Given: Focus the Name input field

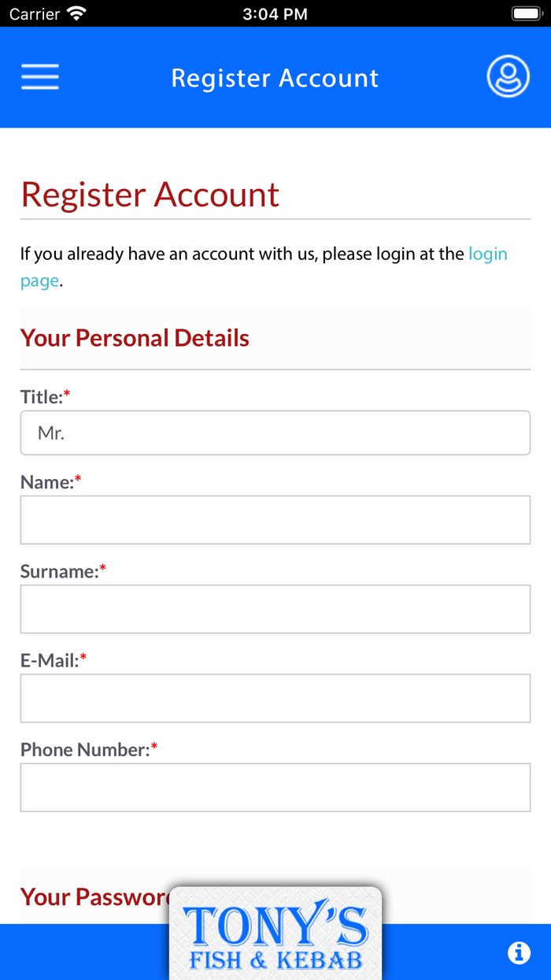Looking at the screenshot, I should point(275,520).
